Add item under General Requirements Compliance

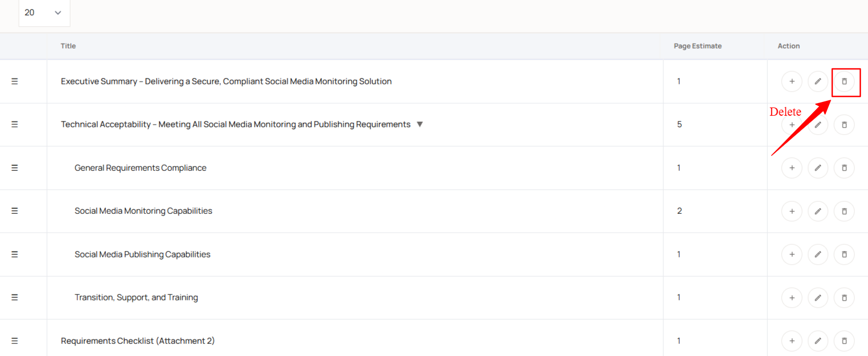792,168
